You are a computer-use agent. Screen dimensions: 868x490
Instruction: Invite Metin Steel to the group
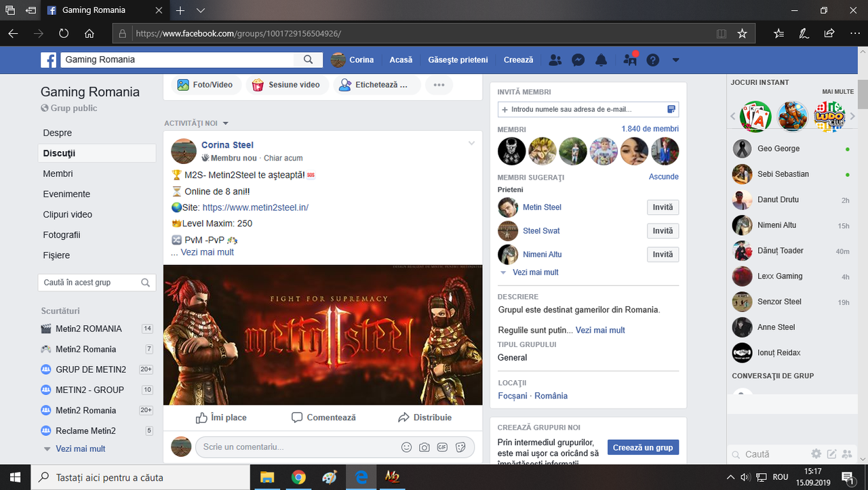[x=663, y=207]
